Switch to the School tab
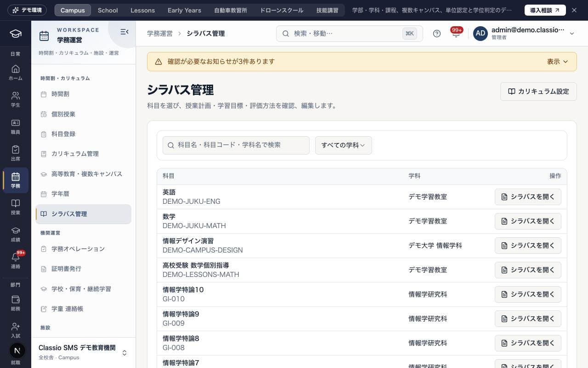The width and height of the screenshot is (588, 368). click(x=108, y=10)
